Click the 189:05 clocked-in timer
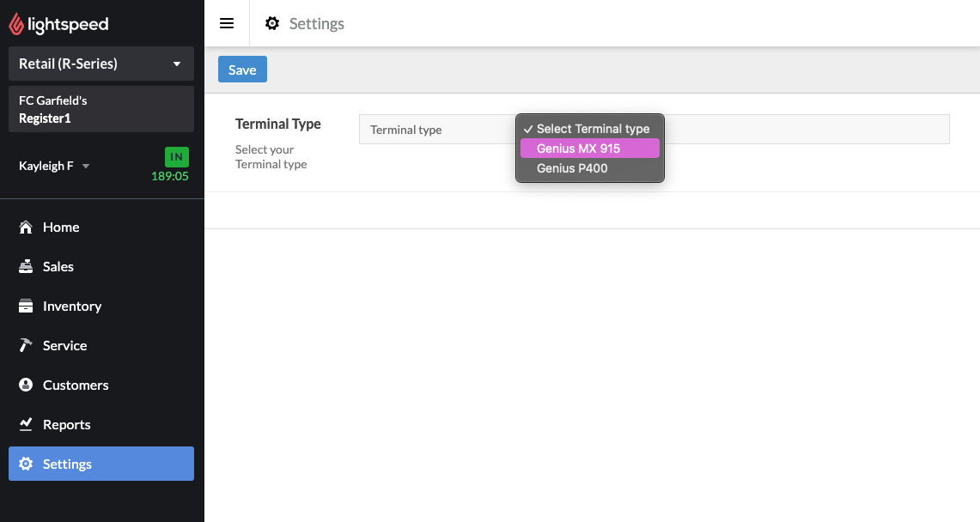Screen dimensions: 980x522 [x=170, y=176]
